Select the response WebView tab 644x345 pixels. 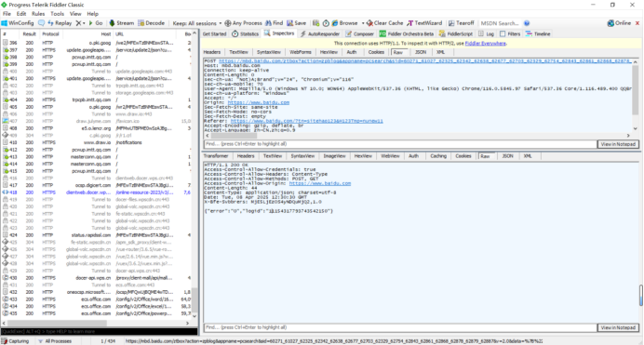pyautogui.click(x=390, y=156)
